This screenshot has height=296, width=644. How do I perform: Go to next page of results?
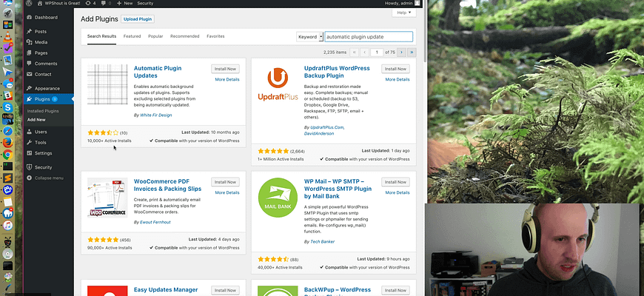tap(401, 52)
